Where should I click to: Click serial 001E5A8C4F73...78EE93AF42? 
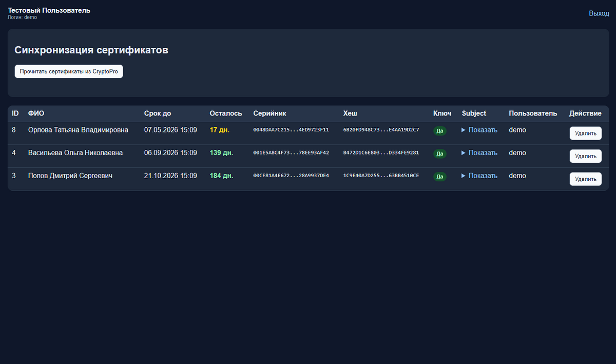click(291, 152)
